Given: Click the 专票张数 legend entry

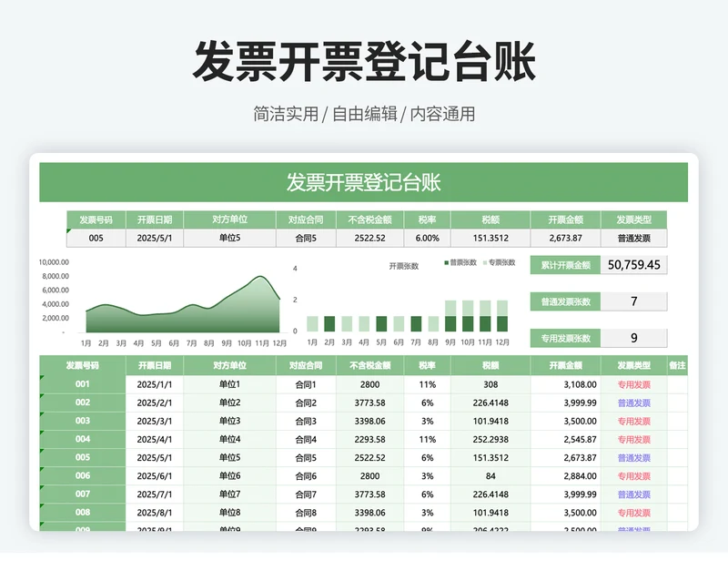Looking at the screenshot, I should tap(499, 262).
